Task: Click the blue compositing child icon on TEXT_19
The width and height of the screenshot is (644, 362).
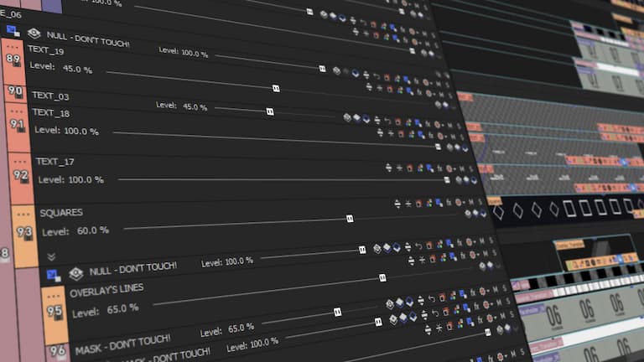Action: coord(410,90)
